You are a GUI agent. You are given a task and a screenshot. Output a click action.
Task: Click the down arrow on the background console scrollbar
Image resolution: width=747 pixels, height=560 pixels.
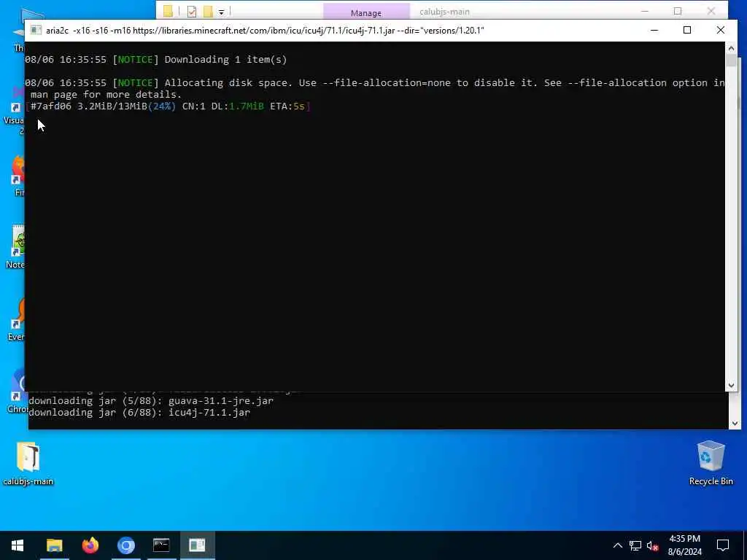click(x=735, y=424)
